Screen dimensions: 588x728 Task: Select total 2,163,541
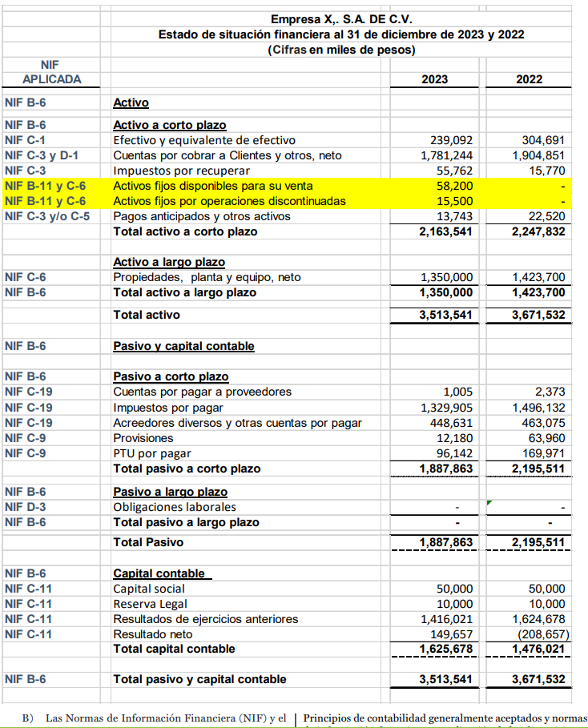pyautogui.click(x=445, y=231)
